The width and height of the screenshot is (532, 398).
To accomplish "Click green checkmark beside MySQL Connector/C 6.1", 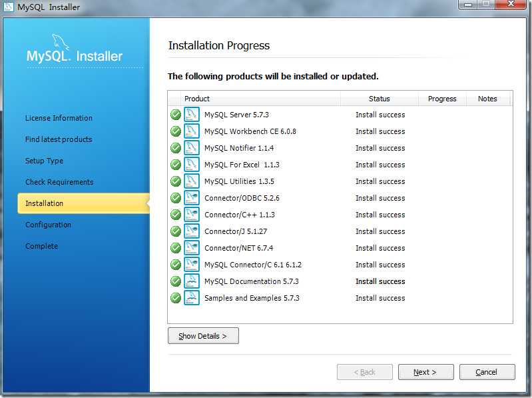I will [x=175, y=265].
